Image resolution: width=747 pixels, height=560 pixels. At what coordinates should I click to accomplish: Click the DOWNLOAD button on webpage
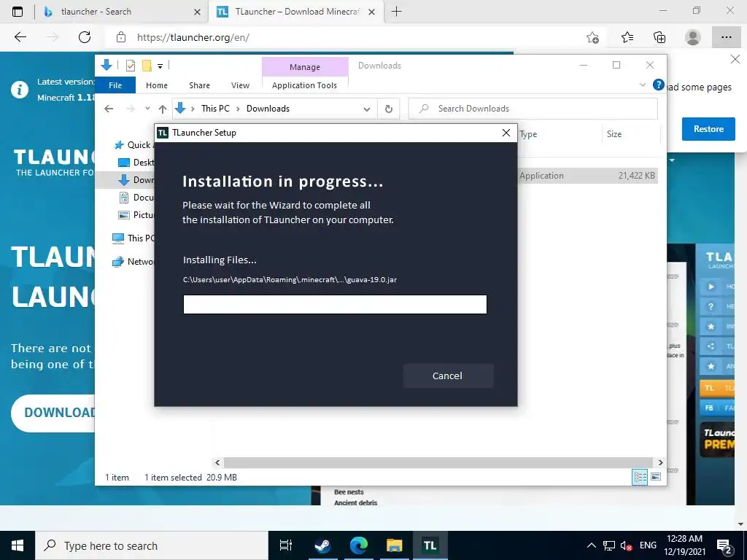(53, 413)
